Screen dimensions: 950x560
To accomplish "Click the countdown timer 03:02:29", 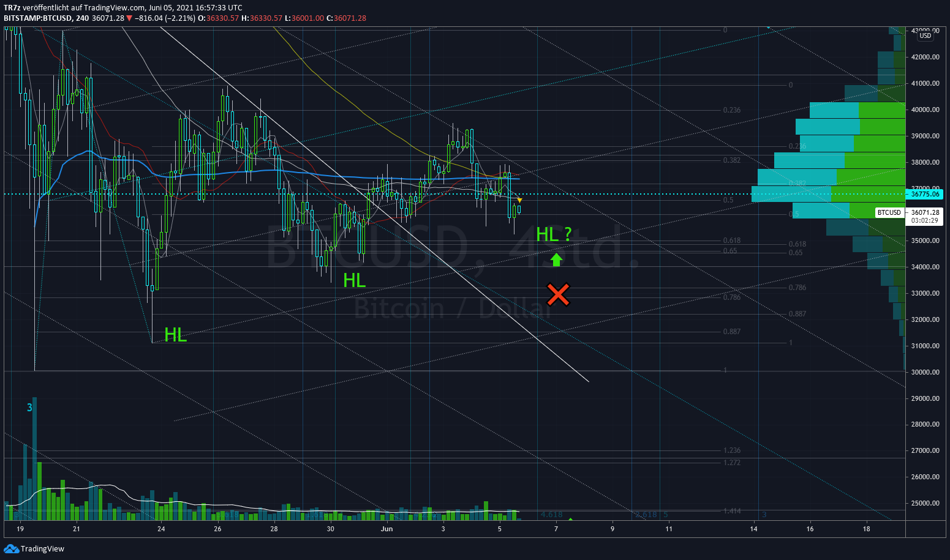I will pos(925,220).
